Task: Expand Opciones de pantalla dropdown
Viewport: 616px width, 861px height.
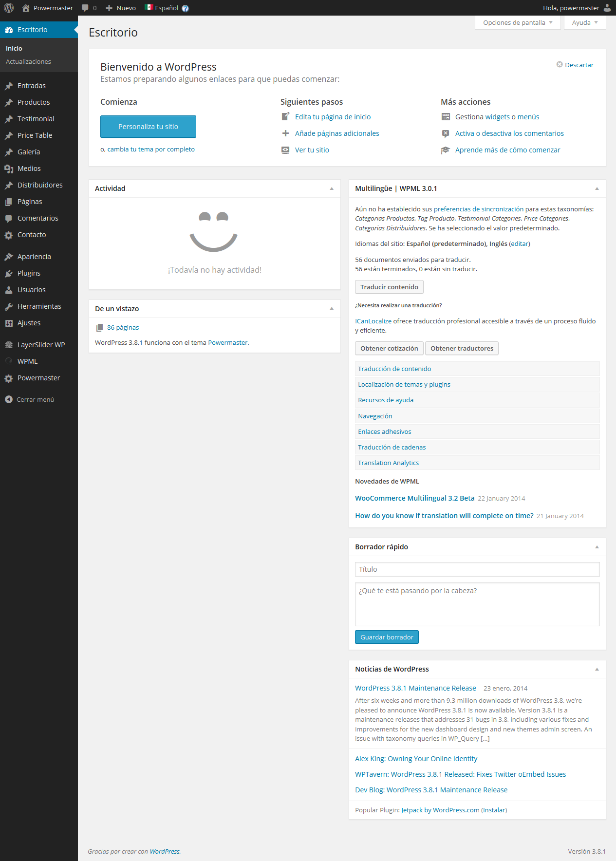Action: (x=517, y=23)
